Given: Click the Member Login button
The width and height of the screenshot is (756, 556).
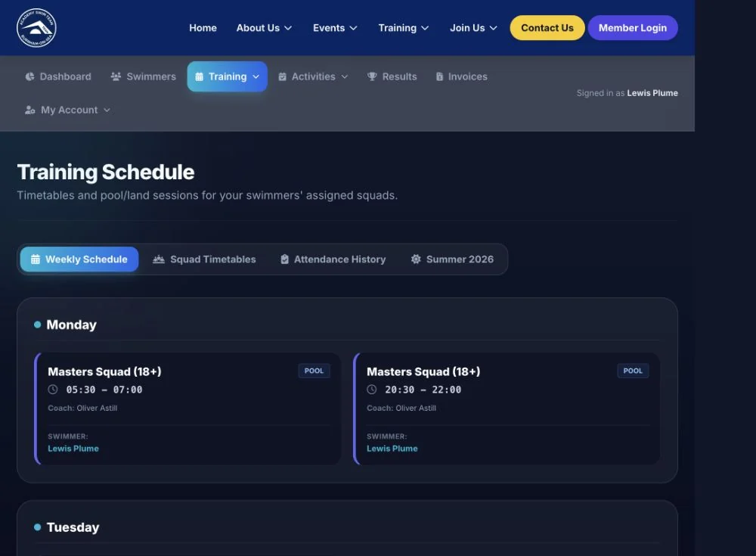Looking at the screenshot, I should [633, 28].
